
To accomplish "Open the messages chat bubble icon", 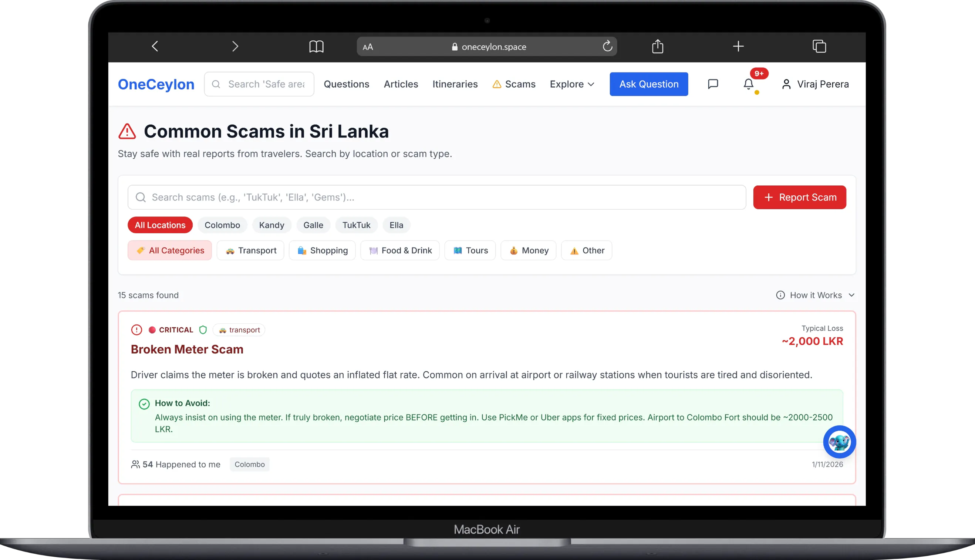I will click(x=713, y=84).
